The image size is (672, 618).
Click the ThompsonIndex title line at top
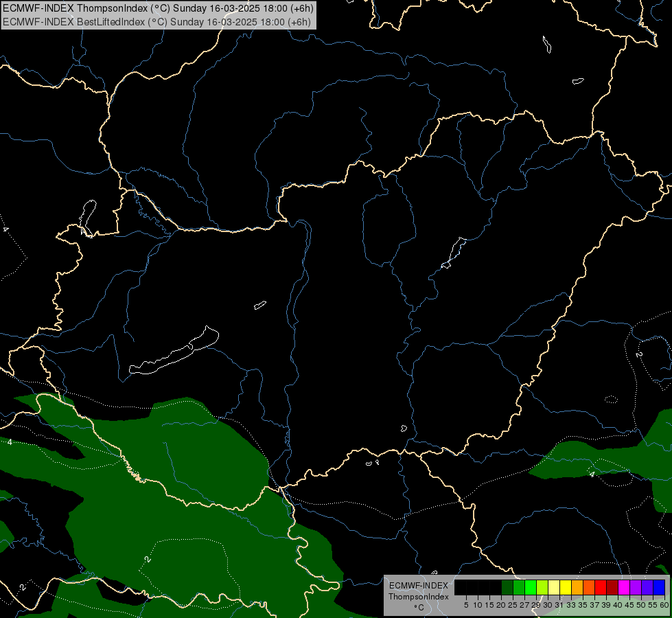coord(158,8)
